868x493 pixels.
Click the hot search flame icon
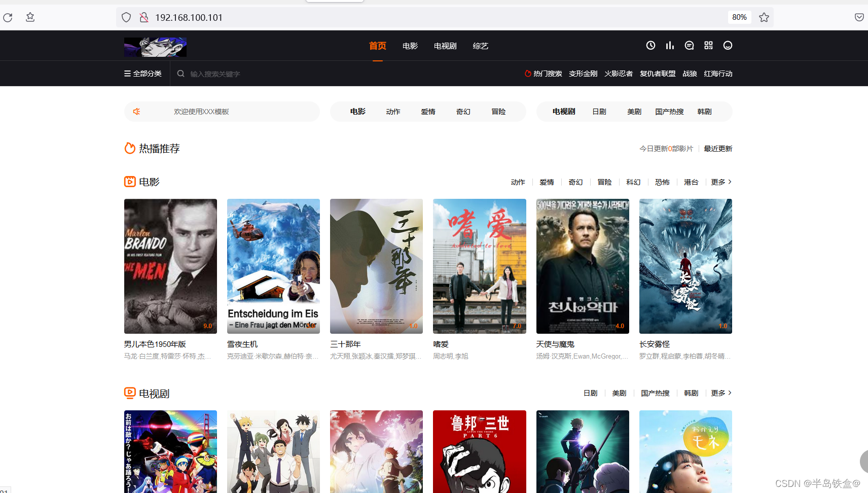[x=528, y=74]
